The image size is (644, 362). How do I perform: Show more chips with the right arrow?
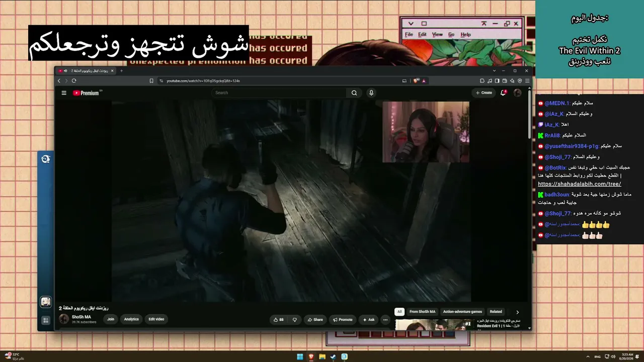point(517,312)
